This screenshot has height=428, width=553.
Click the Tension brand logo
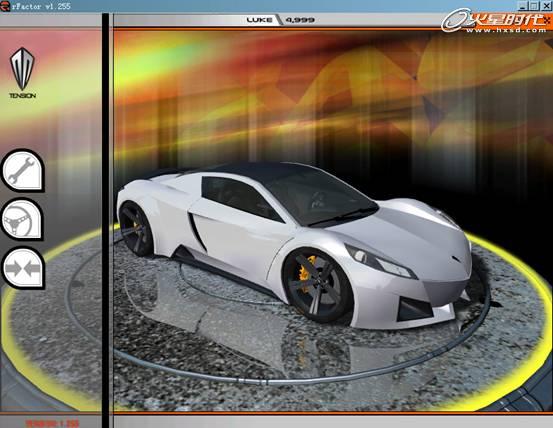coord(22,73)
